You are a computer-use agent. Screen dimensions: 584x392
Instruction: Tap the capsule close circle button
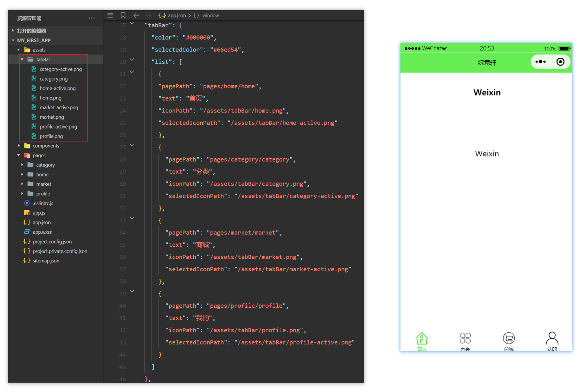(560, 62)
